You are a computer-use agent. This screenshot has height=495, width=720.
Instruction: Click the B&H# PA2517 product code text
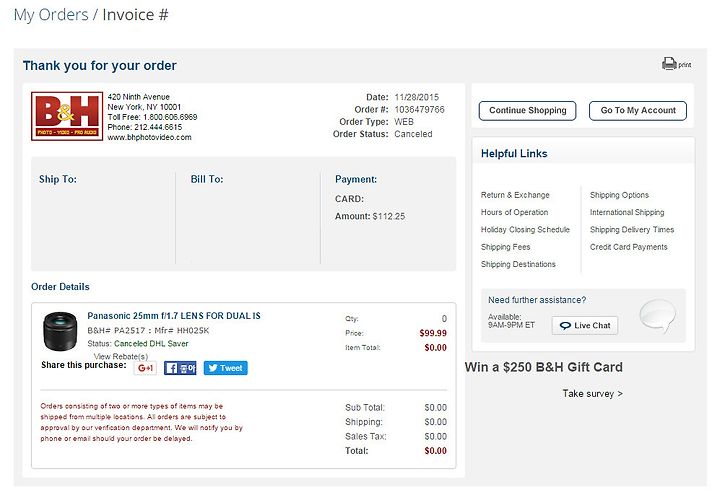[116, 330]
